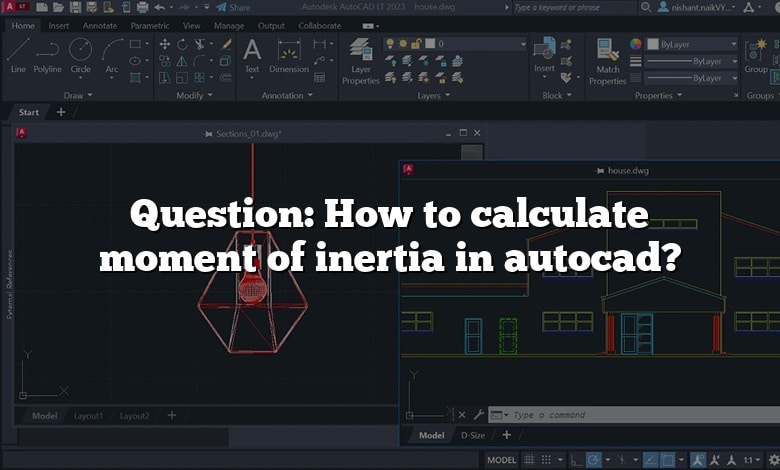Click the Group tool
780x470 pixels.
[756, 55]
